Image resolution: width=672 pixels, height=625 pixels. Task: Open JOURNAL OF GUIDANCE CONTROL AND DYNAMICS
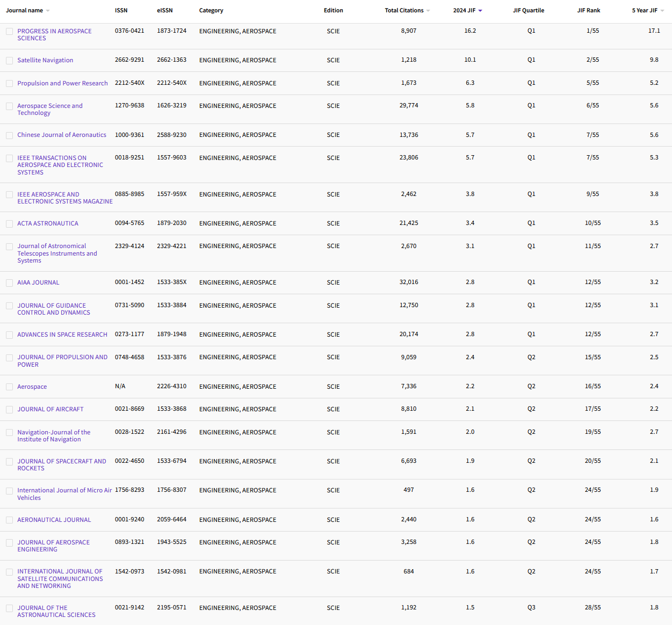tap(53, 309)
